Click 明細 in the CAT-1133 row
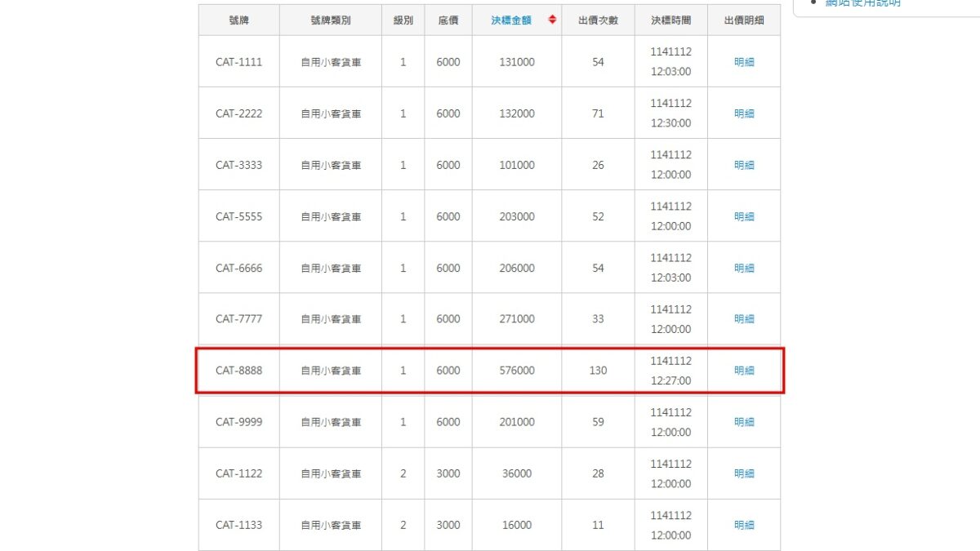Viewport: 980px width, 551px height. (x=744, y=525)
